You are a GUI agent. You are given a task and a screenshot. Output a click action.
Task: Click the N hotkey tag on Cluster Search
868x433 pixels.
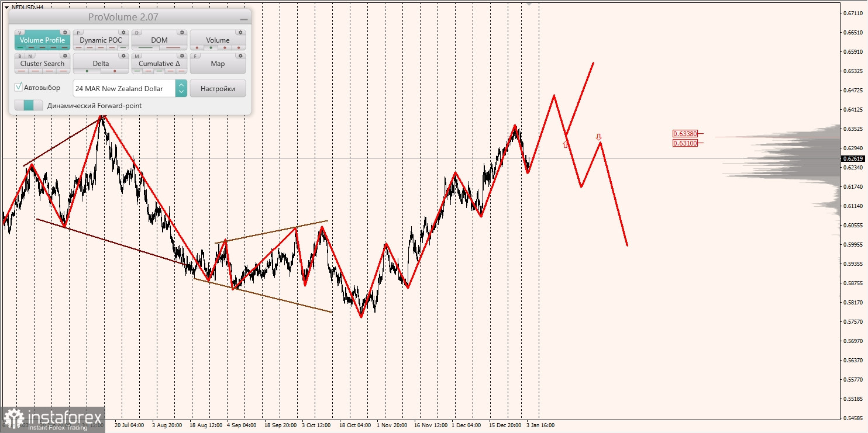[x=30, y=56]
